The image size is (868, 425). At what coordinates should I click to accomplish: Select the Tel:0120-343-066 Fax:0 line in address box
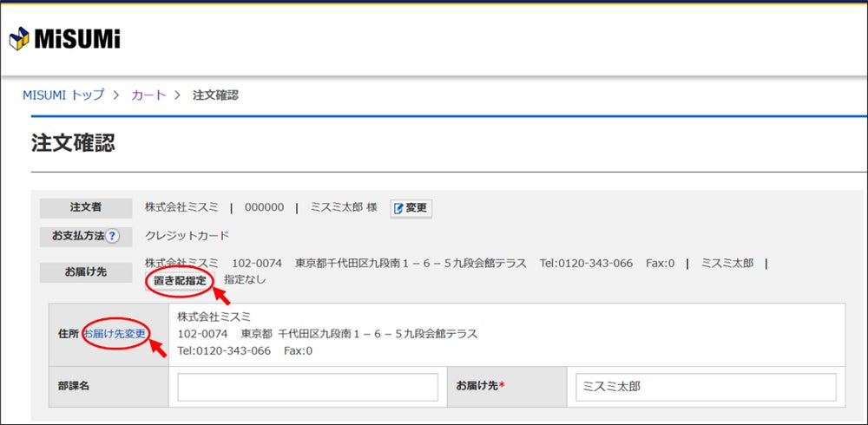tap(245, 351)
